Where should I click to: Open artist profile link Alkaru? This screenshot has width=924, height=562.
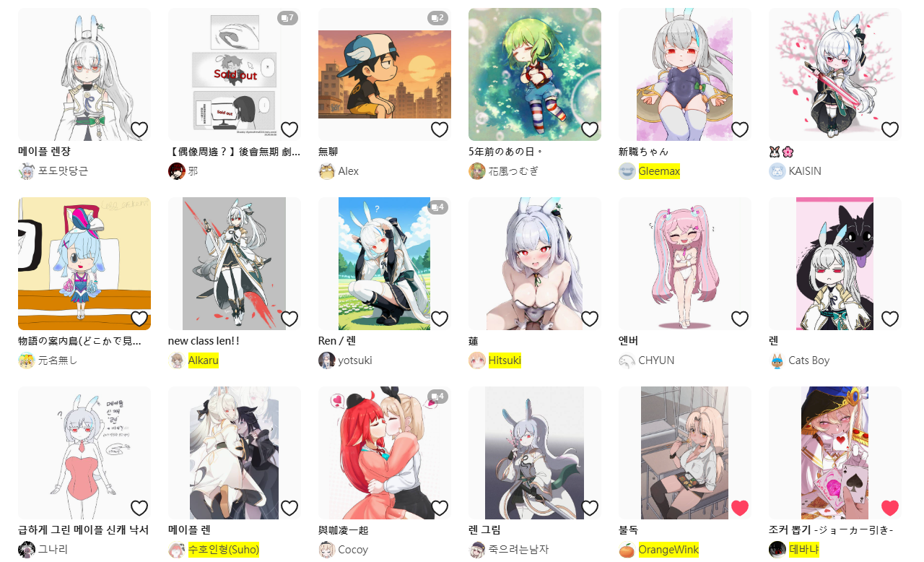click(x=204, y=360)
